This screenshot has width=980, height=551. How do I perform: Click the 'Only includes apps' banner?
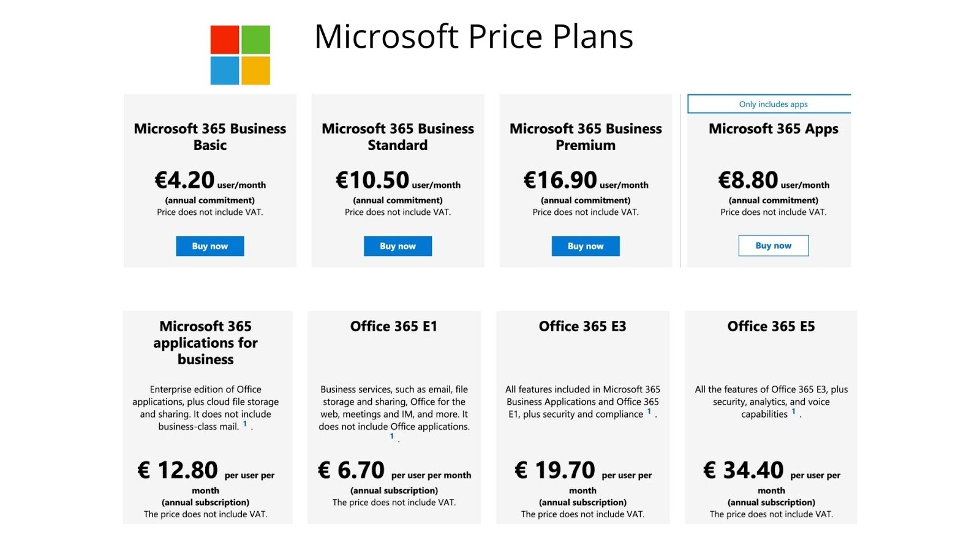(x=769, y=104)
